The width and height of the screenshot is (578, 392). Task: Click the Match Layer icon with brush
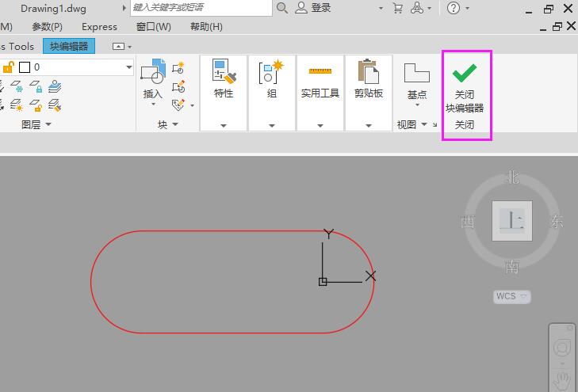[55, 105]
